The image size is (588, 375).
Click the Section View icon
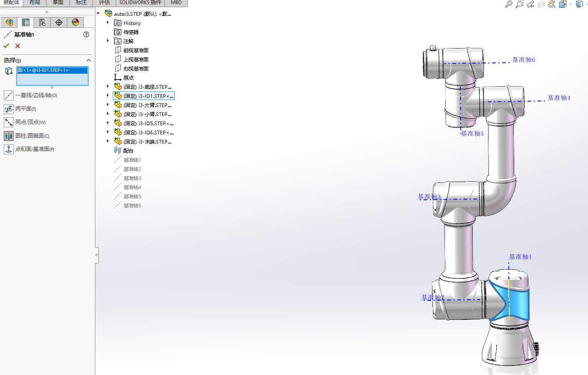click(541, 4)
